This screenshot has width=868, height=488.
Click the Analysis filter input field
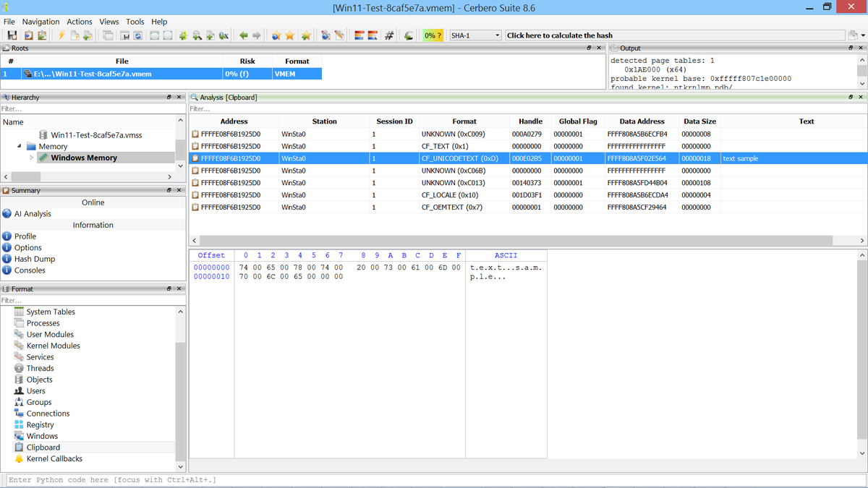click(x=527, y=108)
